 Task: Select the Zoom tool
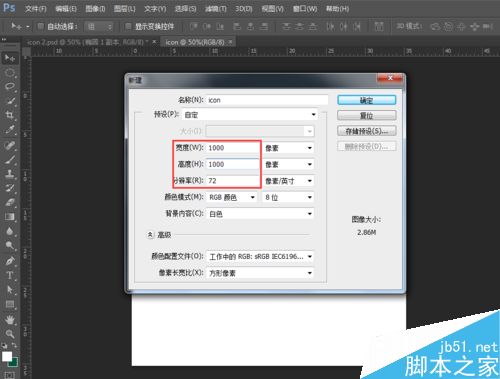pyautogui.click(x=10, y=334)
